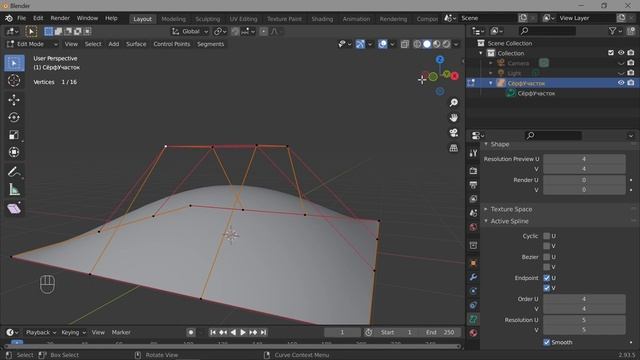
Task: Select the Select Box tool
Action: pyautogui.click(x=14, y=63)
